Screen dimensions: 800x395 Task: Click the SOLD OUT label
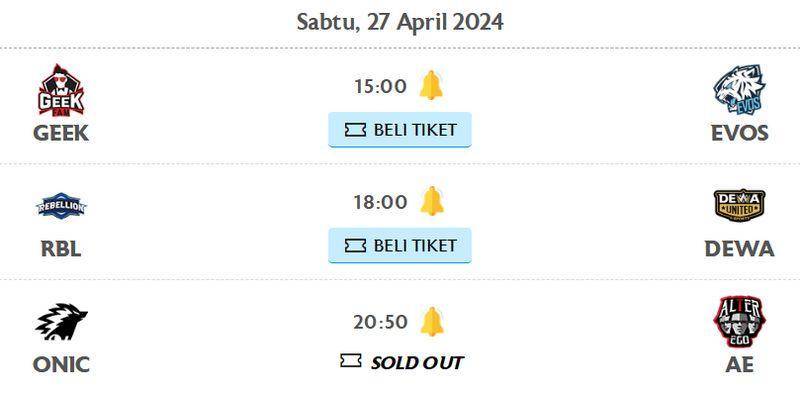click(416, 363)
